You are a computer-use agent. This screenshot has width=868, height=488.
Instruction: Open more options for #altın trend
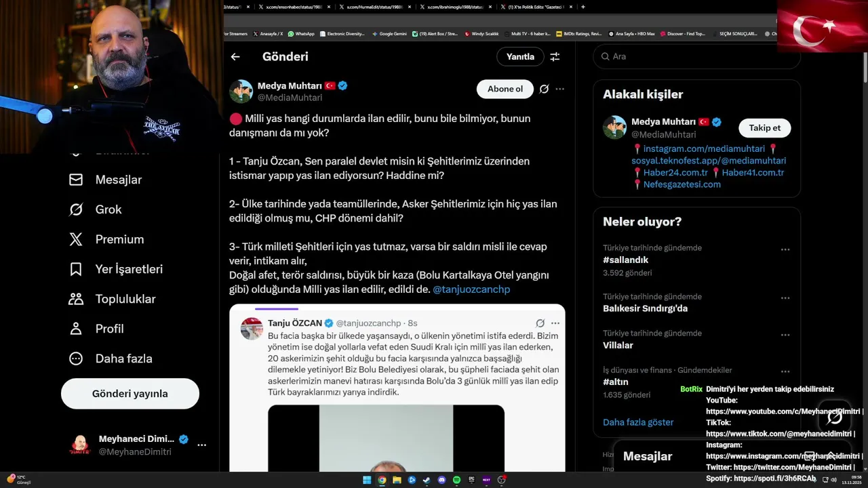pyautogui.click(x=785, y=371)
